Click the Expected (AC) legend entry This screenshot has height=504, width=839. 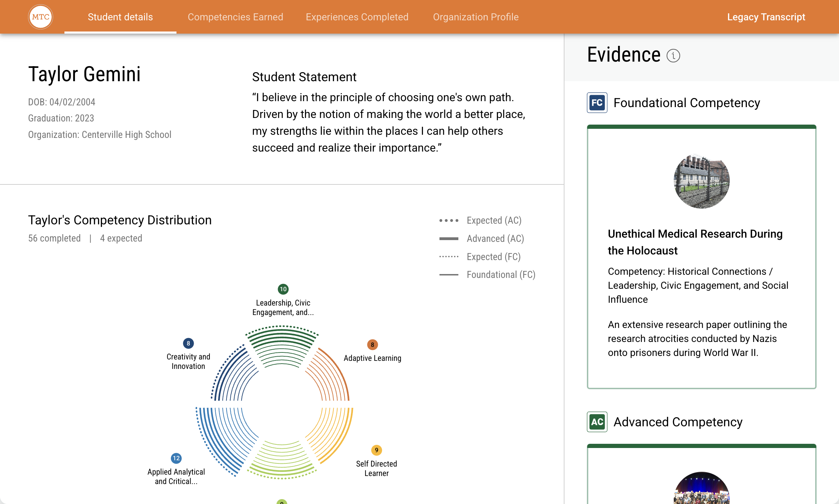(480, 220)
